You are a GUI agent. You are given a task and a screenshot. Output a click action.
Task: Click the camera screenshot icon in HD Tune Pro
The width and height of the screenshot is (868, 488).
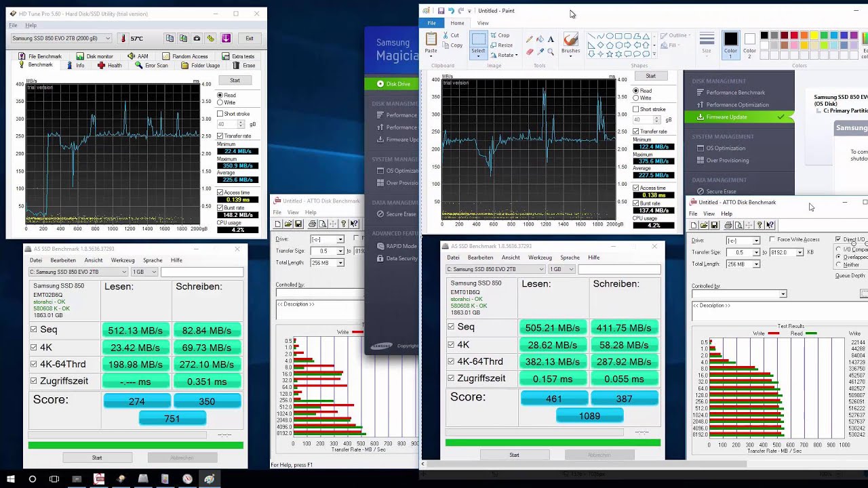(x=197, y=39)
